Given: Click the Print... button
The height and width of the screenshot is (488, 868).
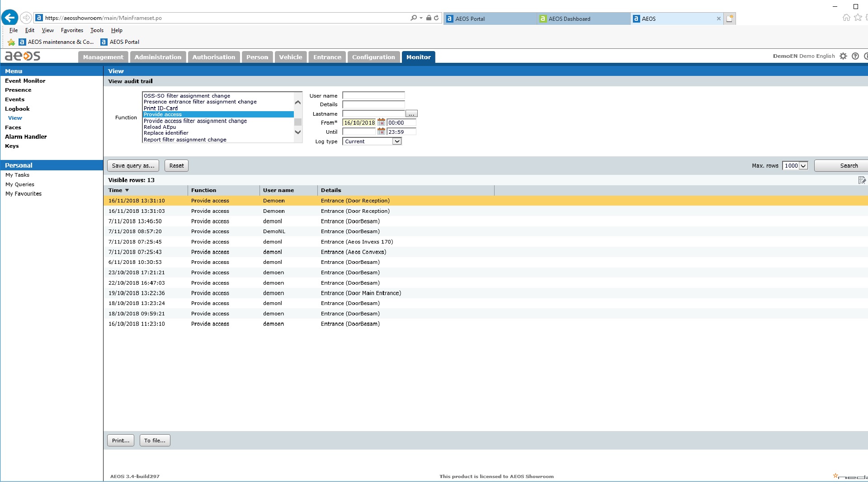Looking at the screenshot, I should (x=121, y=441).
